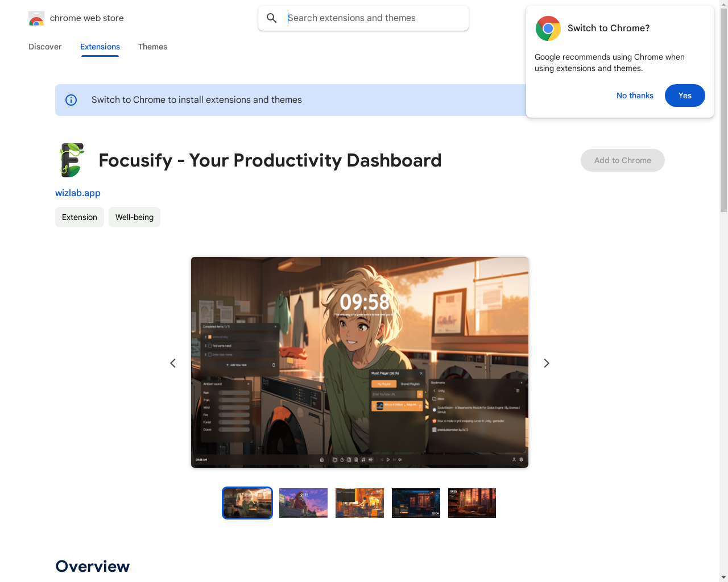Select the third orange room thumbnail
This screenshot has width=728, height=582.
point(359,503)
